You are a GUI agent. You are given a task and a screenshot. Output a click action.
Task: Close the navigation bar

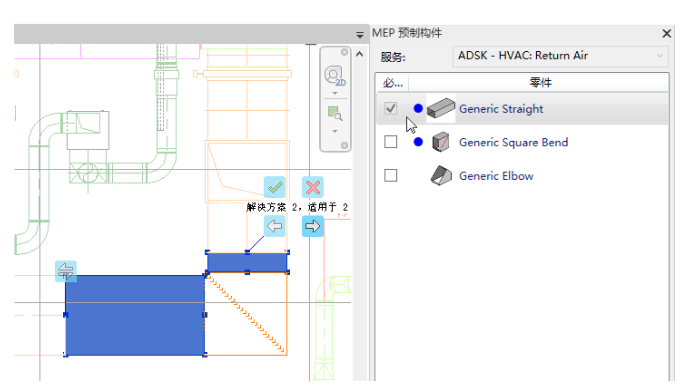pos(344,52)
